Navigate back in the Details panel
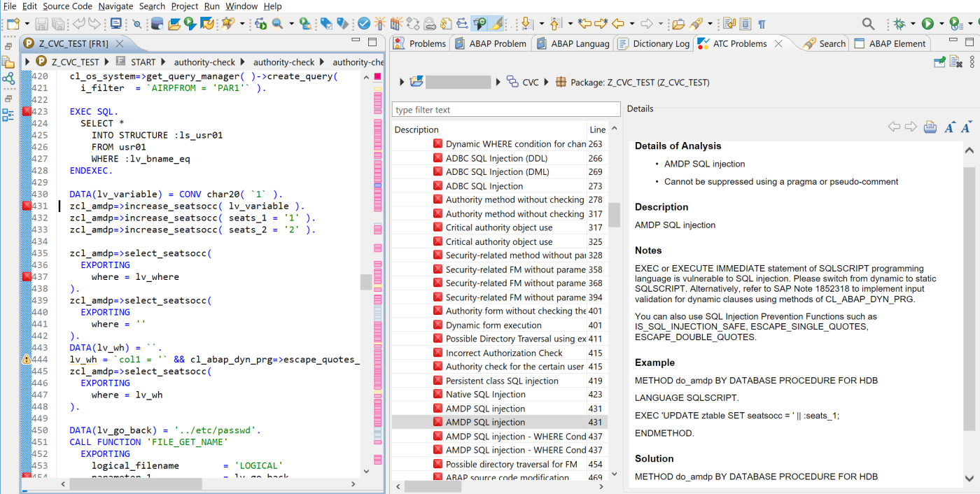 [x=894, y=127]
